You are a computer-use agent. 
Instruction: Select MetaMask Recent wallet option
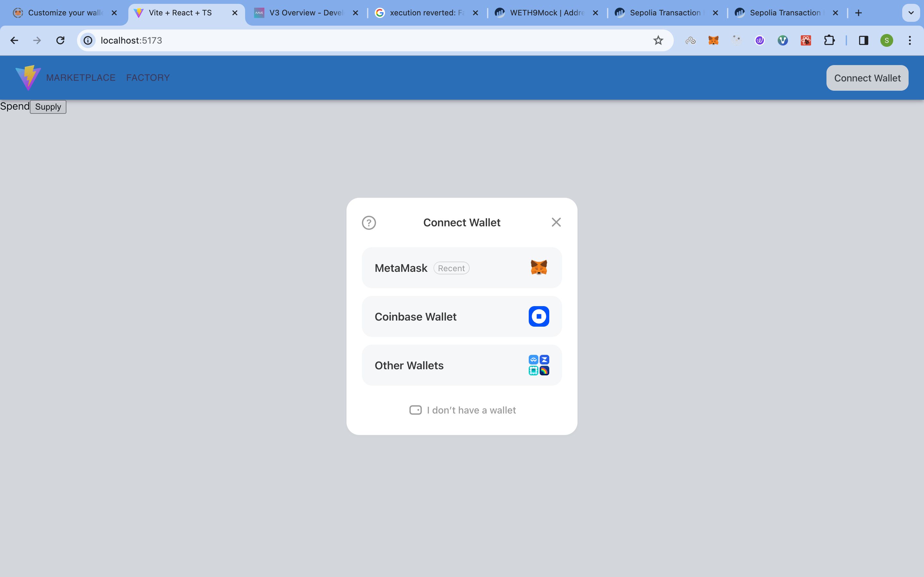[x=462, y=267]
